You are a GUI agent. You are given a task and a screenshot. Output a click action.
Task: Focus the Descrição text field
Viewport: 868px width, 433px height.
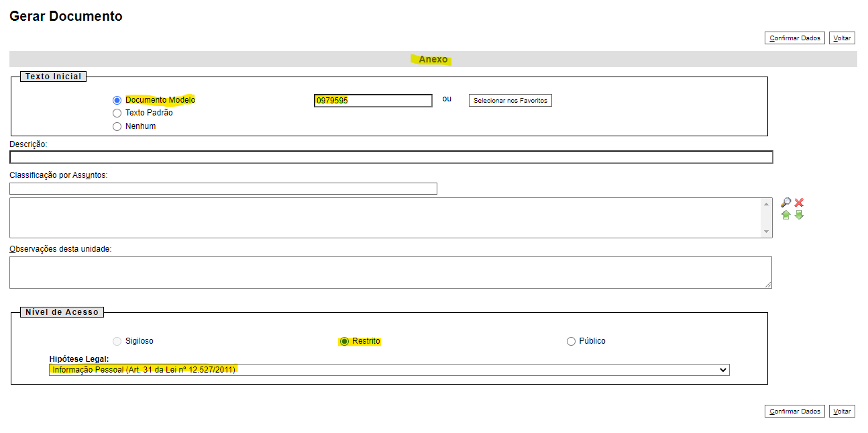coord(391,158)
